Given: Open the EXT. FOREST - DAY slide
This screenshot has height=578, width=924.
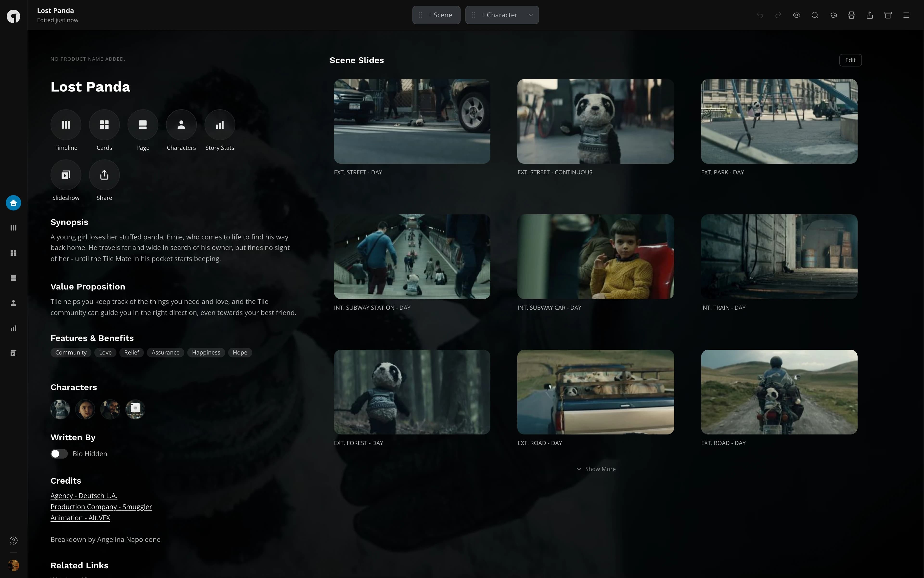Looking at the screenshot, I should pos(412,392).
